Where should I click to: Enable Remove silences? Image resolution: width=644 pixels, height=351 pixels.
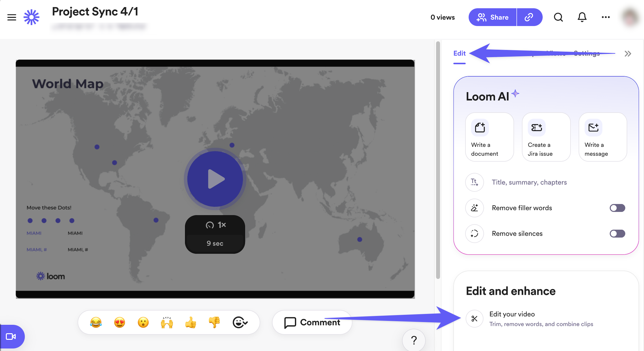click(617, 233)
